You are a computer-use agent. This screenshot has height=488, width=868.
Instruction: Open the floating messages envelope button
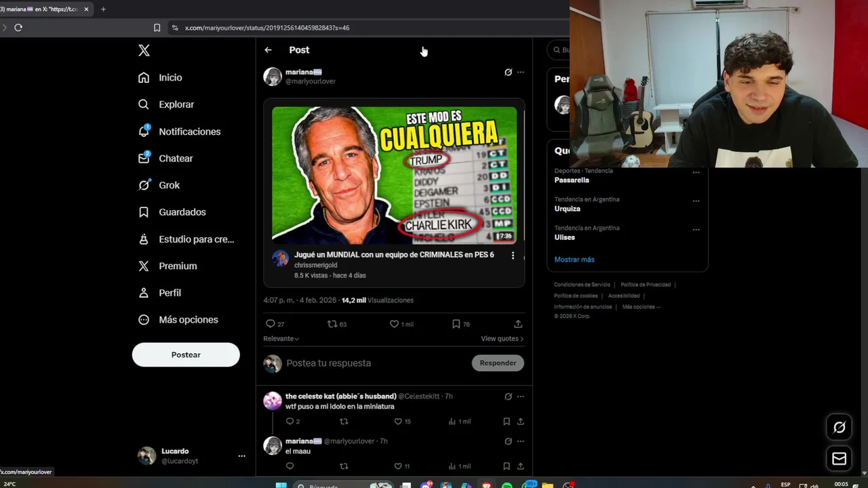[840, 459]
